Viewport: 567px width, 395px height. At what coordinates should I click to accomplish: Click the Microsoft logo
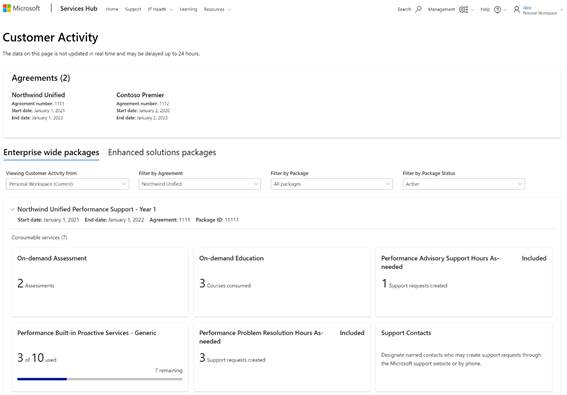[21, 8]
